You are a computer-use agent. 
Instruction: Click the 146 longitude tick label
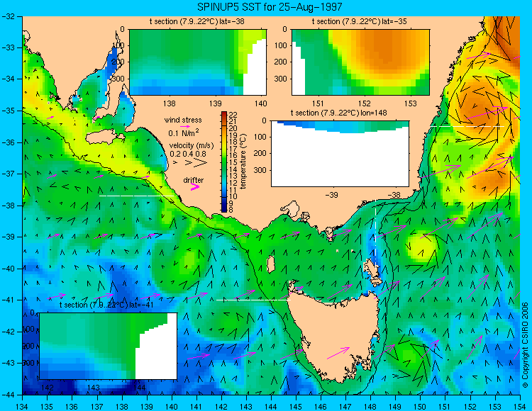[321, 407]
